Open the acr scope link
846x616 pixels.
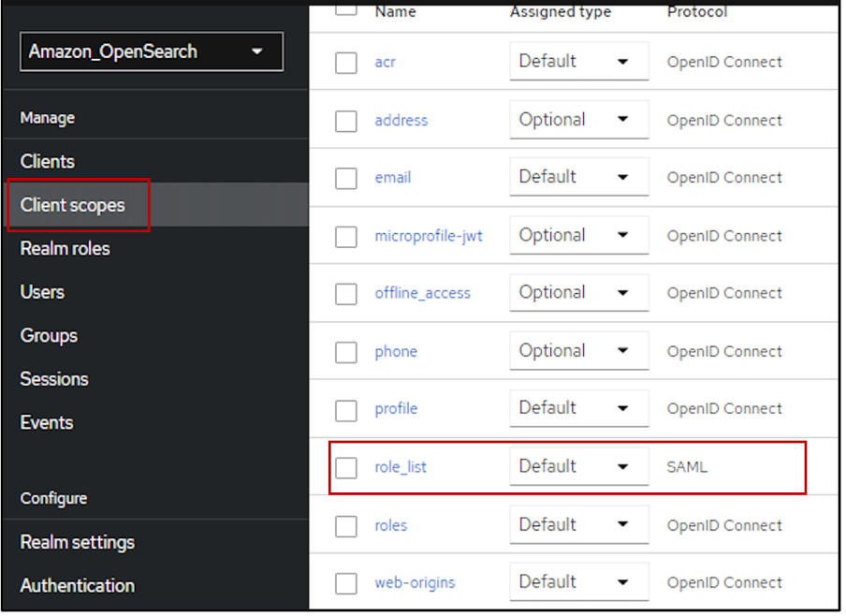click(x=386, y=62)
